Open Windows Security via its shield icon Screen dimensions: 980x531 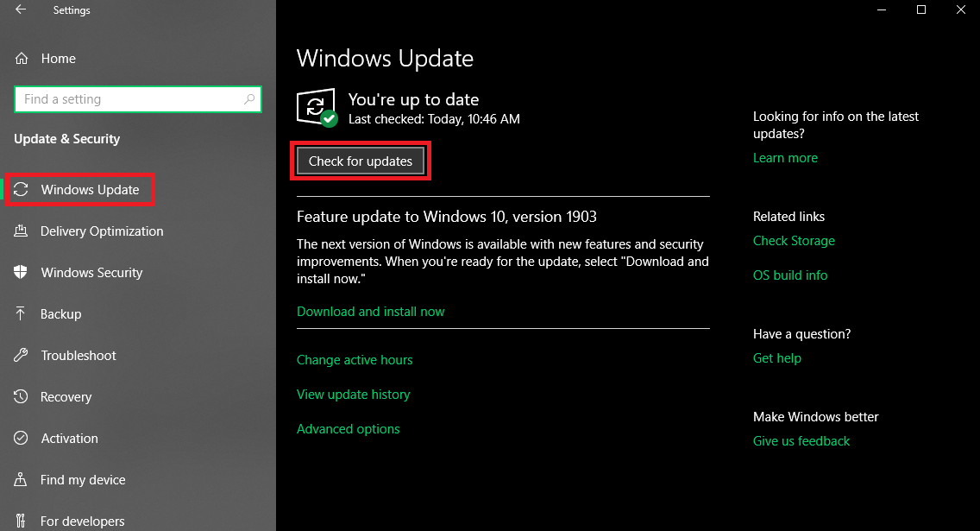pyautogui.click(x=22, y=272)
